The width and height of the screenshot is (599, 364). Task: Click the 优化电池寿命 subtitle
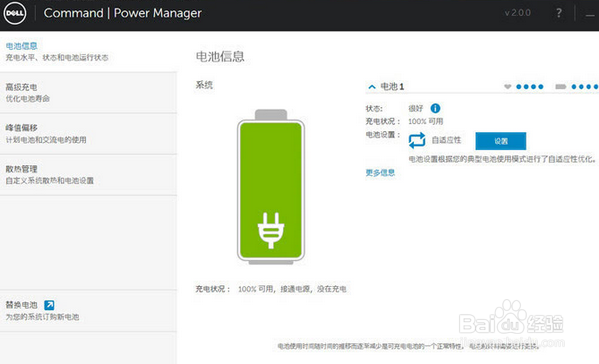[x=28, y=99]
